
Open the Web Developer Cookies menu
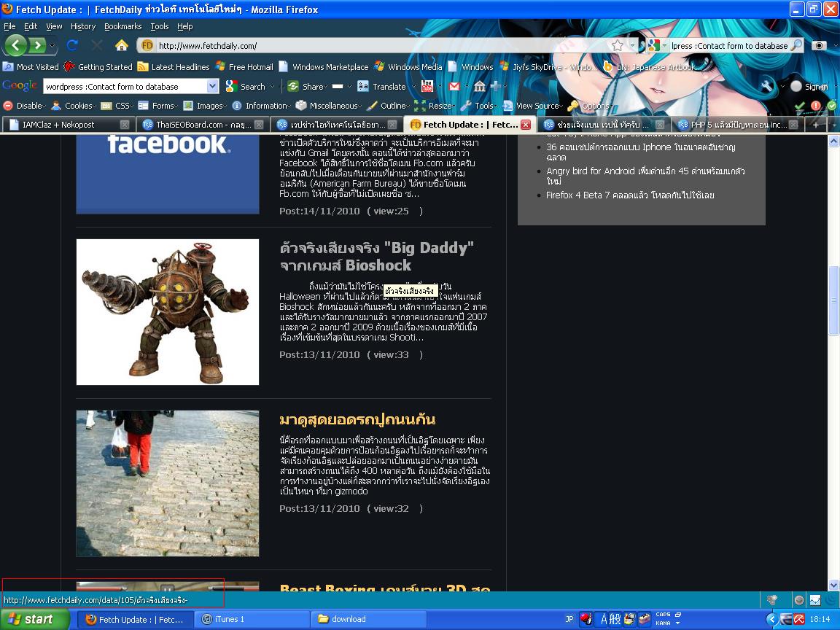pyautogui.click(x=74, y=106)
